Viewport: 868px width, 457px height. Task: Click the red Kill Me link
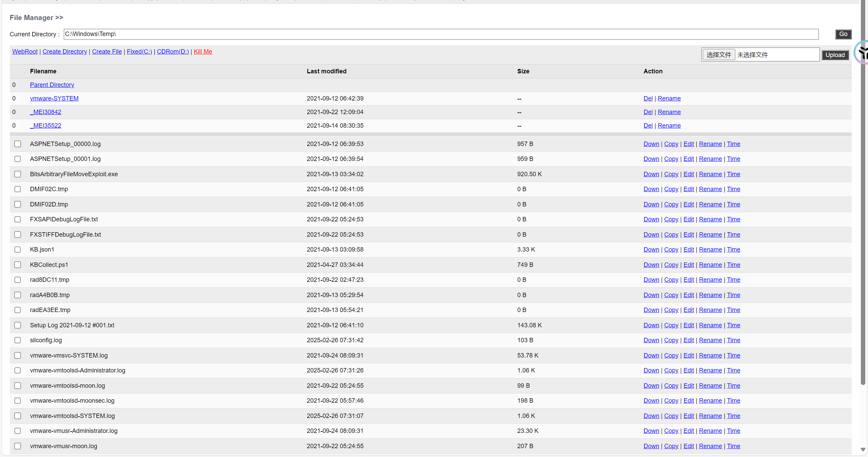pos(203,52)
